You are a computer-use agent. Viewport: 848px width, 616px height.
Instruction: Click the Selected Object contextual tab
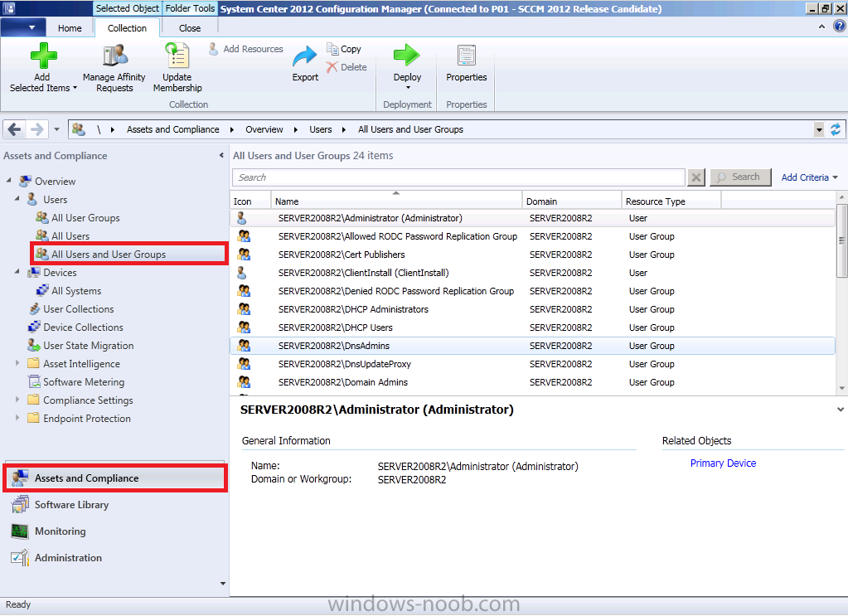[128, 8]
